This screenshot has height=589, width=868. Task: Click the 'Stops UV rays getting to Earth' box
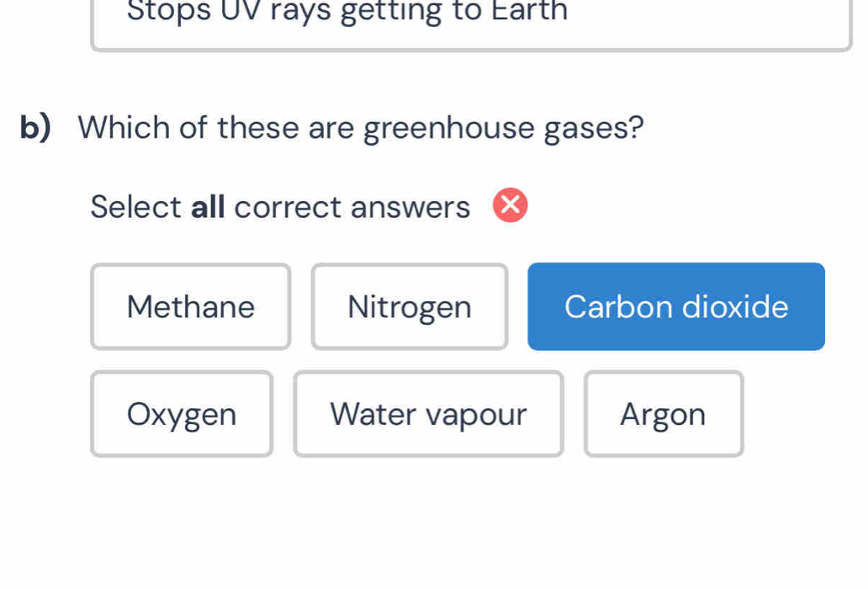coord(471,21)
